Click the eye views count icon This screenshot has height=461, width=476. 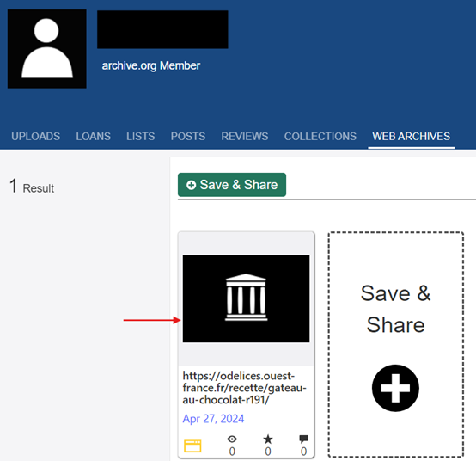point(232,439)
